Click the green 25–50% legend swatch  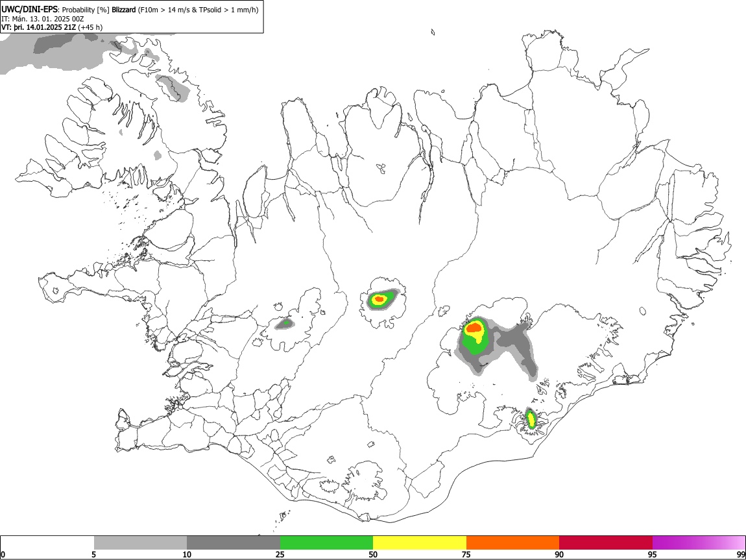(x=326, y=543)
